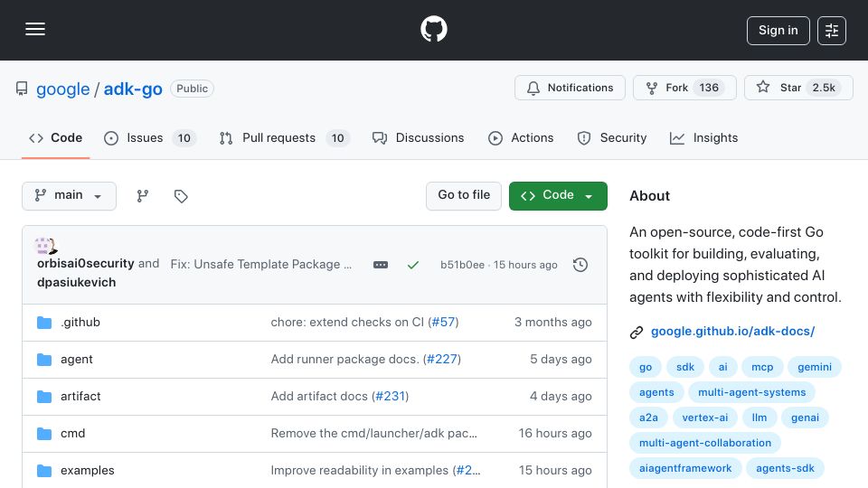Click the agent folder icon
The height and width of the screenshot is (488, 868).
(44, 360)
